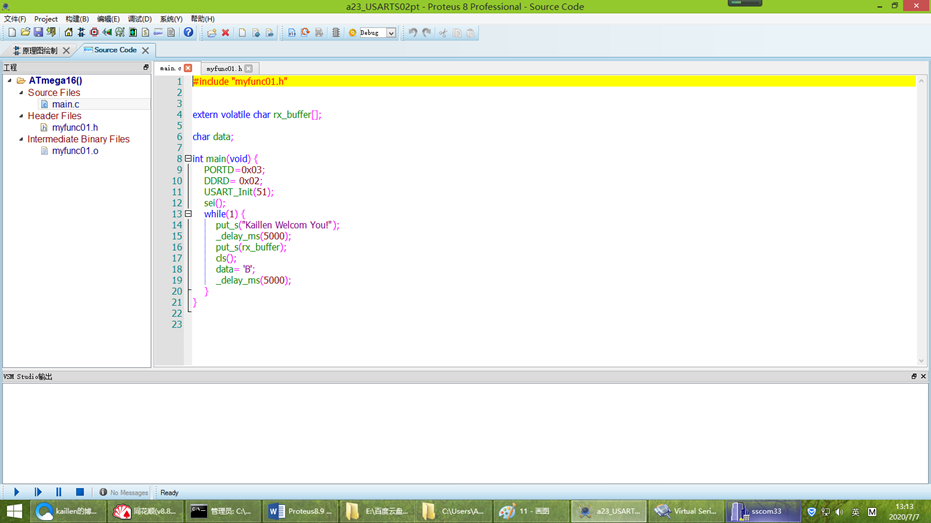Stop the simulation with square button
This screenshot has height=523, width=931.
(80, 492)
